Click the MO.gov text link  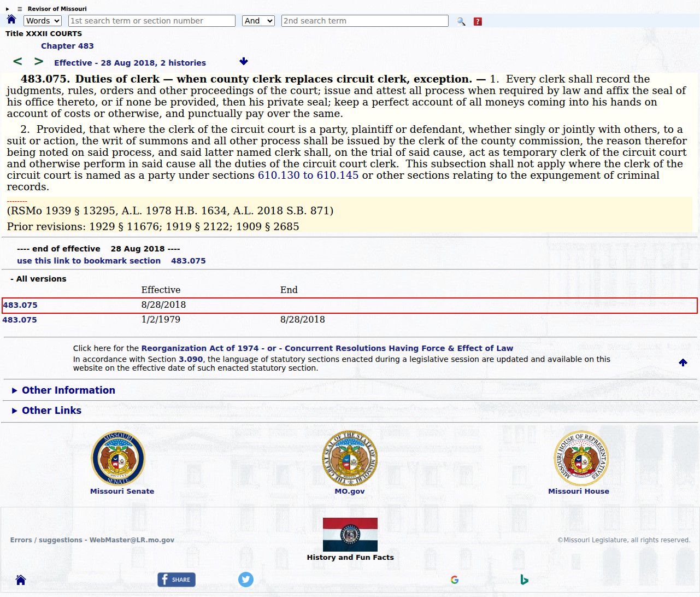coord(350,491)
